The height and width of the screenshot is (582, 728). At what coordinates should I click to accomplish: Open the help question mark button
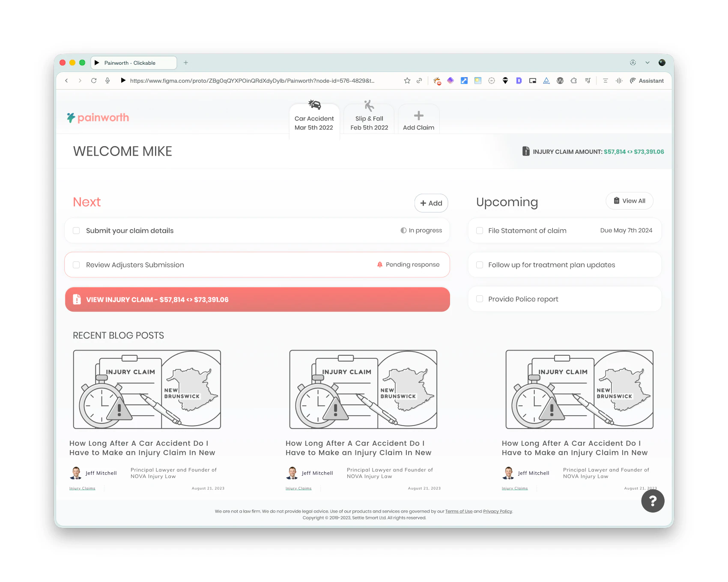(653, 501)
